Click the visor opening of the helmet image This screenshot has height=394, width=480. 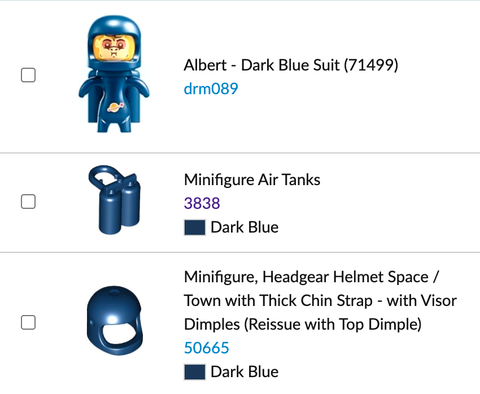tap(119, 335)
